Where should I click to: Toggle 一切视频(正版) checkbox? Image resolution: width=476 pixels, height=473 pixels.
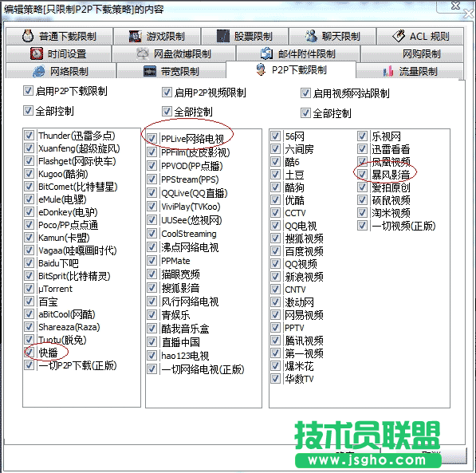[x=362, y=226]
